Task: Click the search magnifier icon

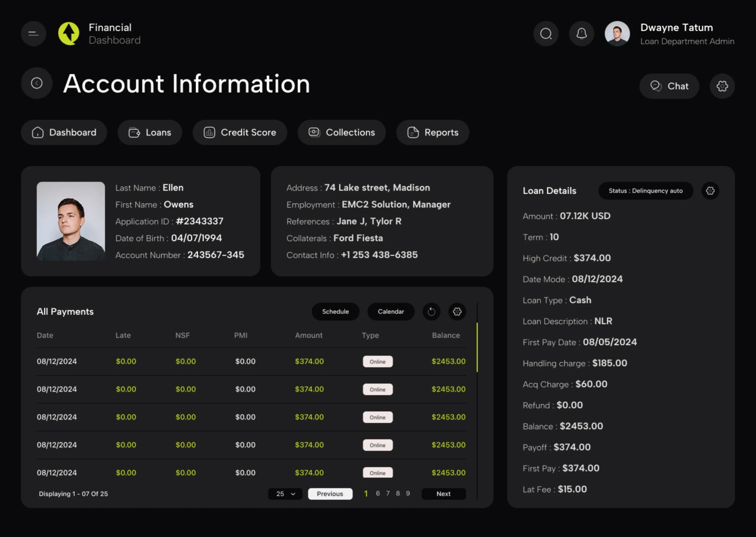Action: coord(546,34)
